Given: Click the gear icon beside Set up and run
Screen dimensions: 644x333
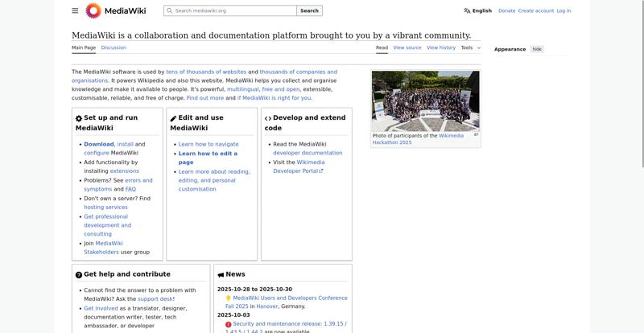Looking at the screenshot, I should (79, 118).
